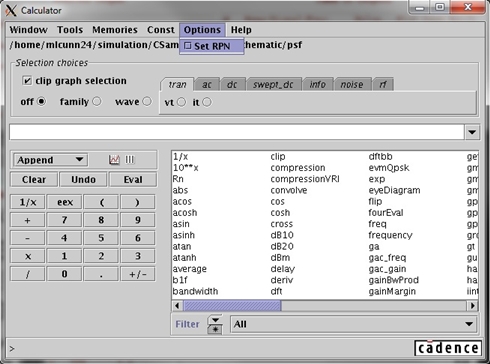Switch to the info tab
This screenshot has width=490, height=364.
(317, 85)
